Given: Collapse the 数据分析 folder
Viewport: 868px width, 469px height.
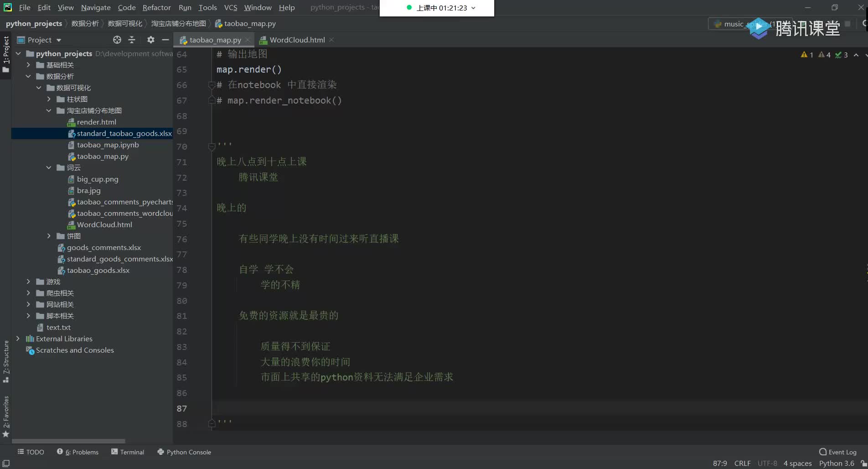Looking at the screenshot, I should coord(28,76).
